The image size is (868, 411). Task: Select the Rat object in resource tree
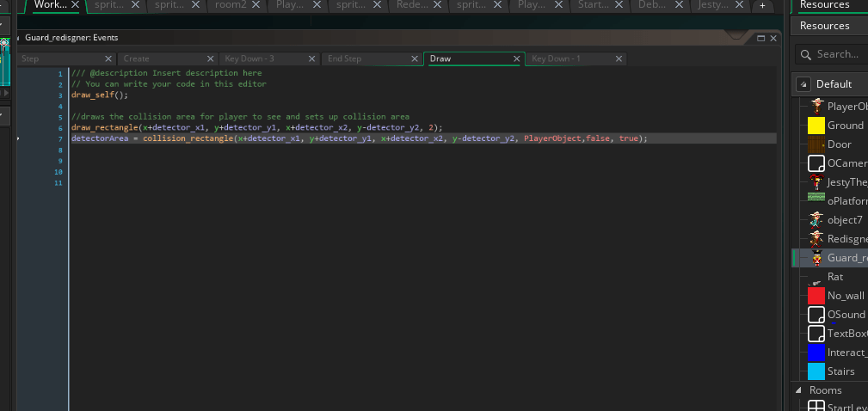point(834,277)
